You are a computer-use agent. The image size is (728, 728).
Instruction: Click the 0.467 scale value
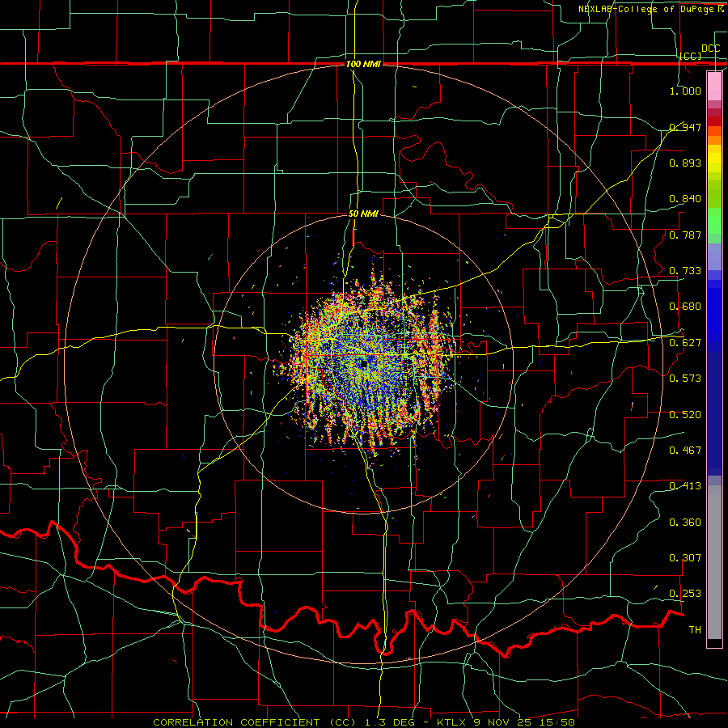[x=685, y=451]
